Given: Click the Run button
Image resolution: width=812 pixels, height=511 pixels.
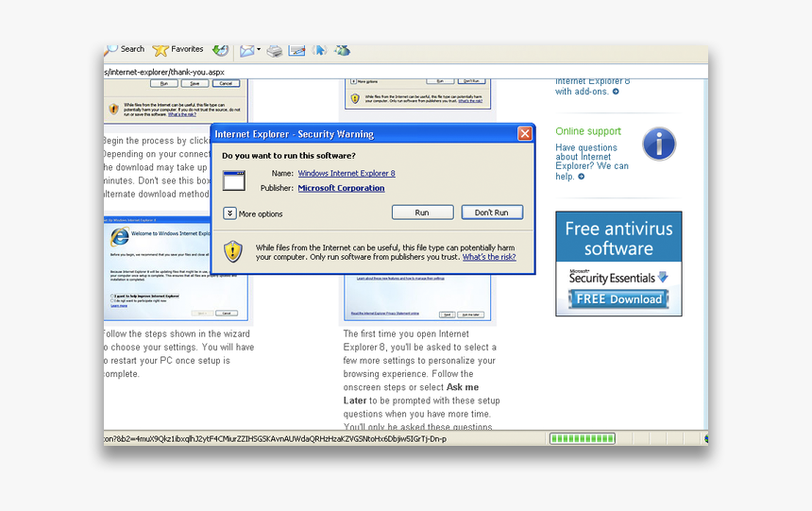Looking at the screenshot, I should 423,213.
